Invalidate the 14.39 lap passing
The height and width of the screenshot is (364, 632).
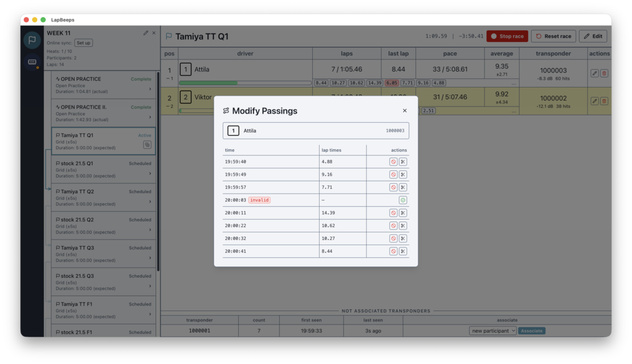click(x=393, y=213)
